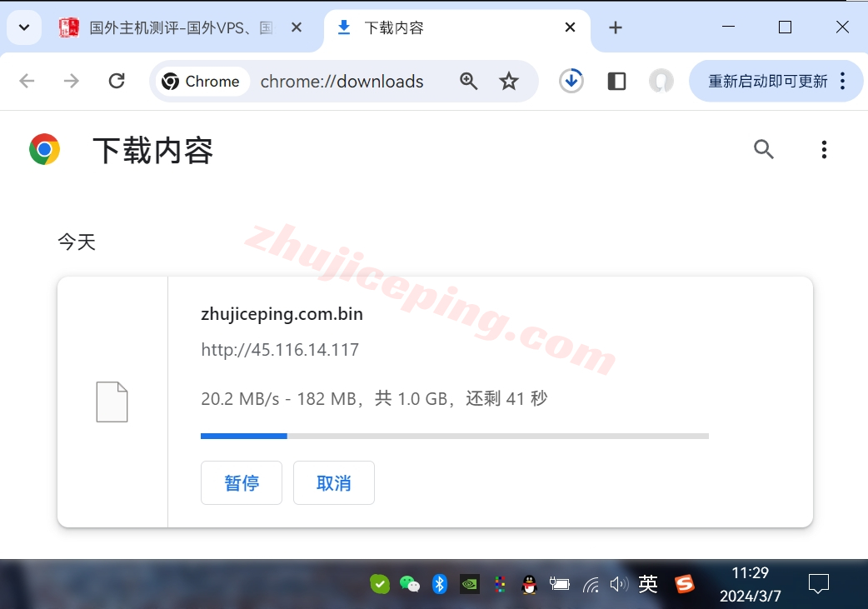868x609 pixels.
Task: Toggle the Chrome side panel icon
Action: pos(616,81)
